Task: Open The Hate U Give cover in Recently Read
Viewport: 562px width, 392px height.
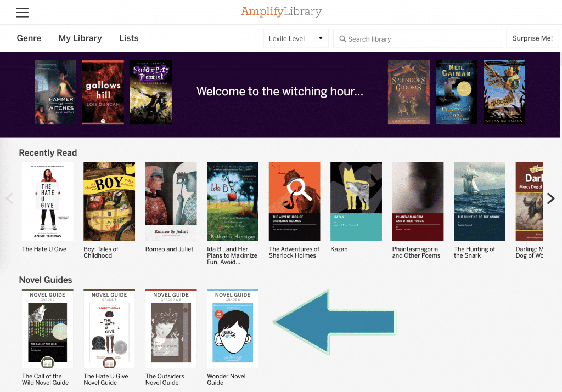Action: coord(48,202)
